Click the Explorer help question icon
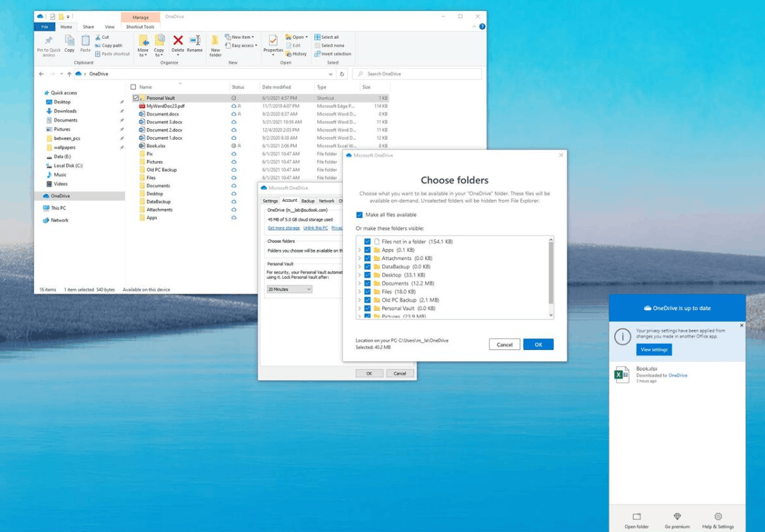Screen dimensions: 765x532 482,27
